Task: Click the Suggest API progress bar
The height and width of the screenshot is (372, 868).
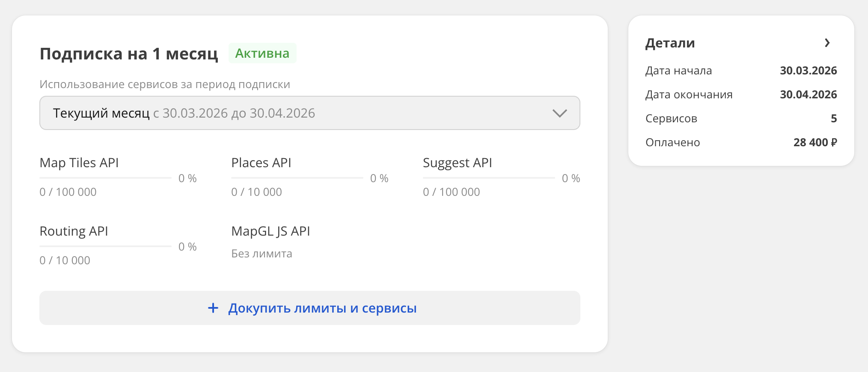Action: (x=489, y=178)
